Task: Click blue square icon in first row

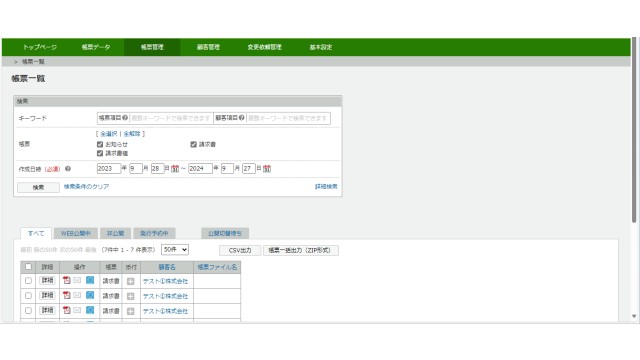Action: coord(90,280)
